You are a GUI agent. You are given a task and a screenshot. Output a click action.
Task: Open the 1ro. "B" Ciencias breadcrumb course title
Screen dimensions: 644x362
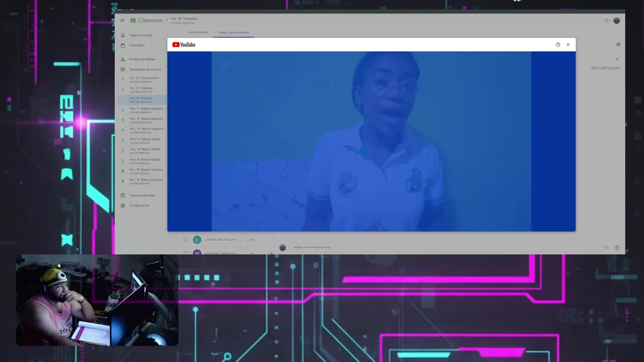[184, 19]
